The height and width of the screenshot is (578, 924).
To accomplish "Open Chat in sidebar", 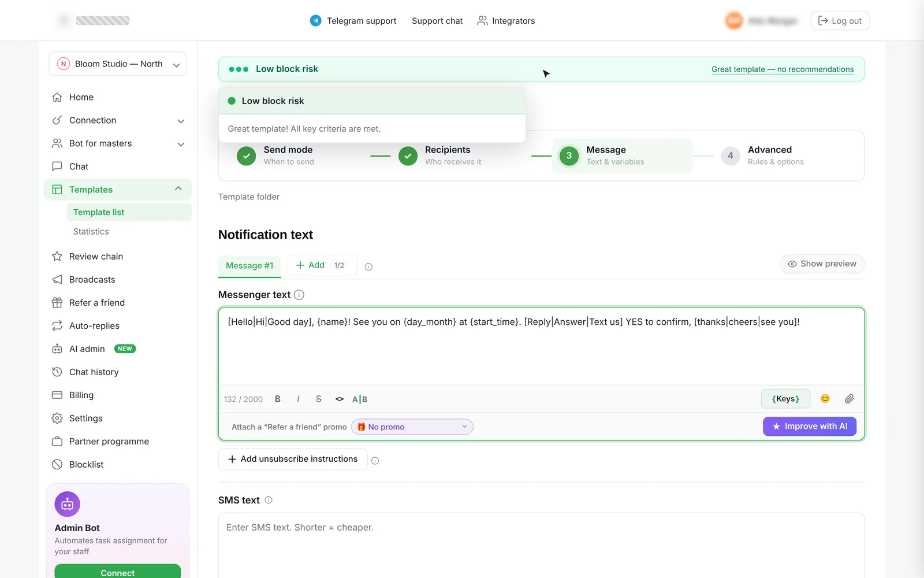I will coord(118,166).
